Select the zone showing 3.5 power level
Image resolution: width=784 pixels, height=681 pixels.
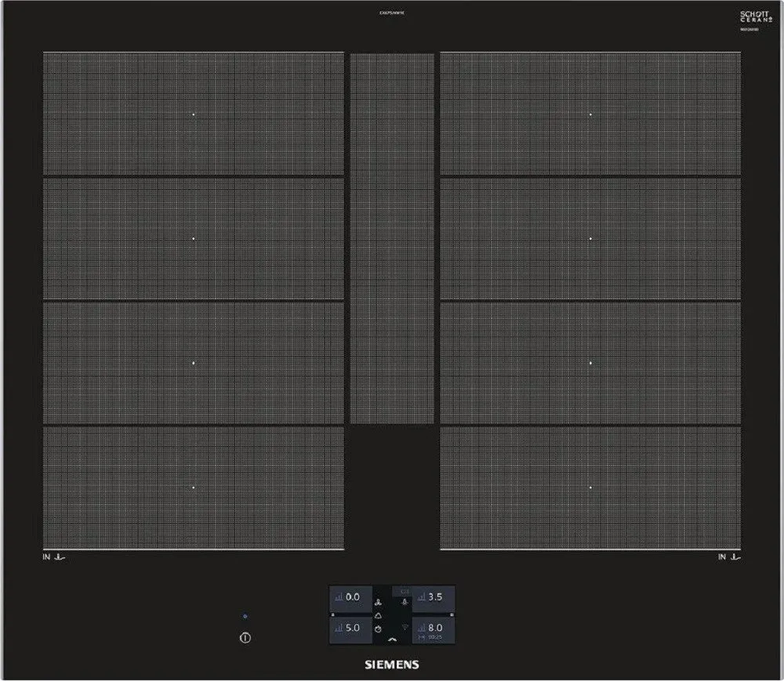click(x=434, y=597)
